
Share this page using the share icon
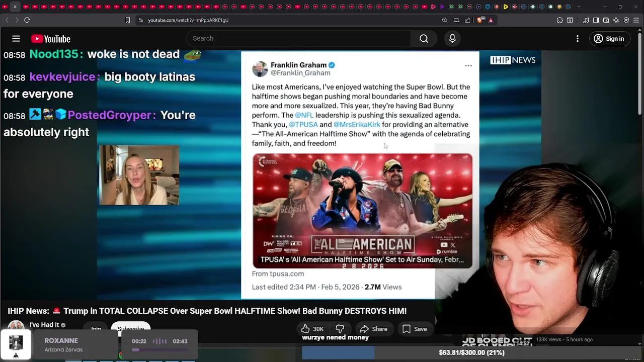tap(467, 20)
